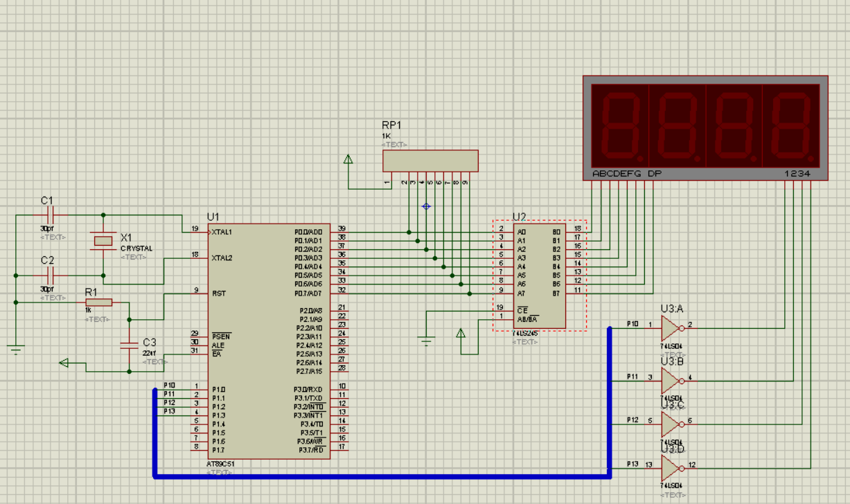Click the ground symbol below C2
The image size is (850, 504).
click(x=17, y=349)
